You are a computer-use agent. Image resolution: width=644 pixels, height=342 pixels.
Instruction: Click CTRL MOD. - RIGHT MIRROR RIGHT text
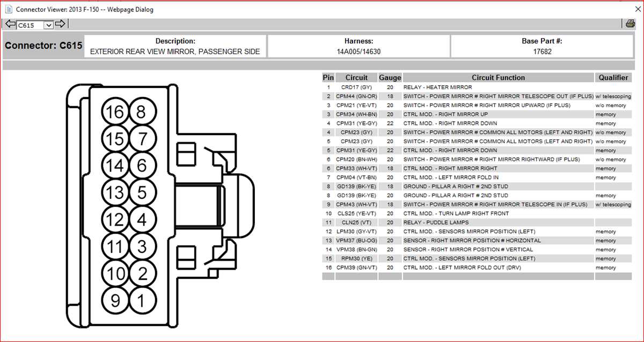click(x=450, y=168)
